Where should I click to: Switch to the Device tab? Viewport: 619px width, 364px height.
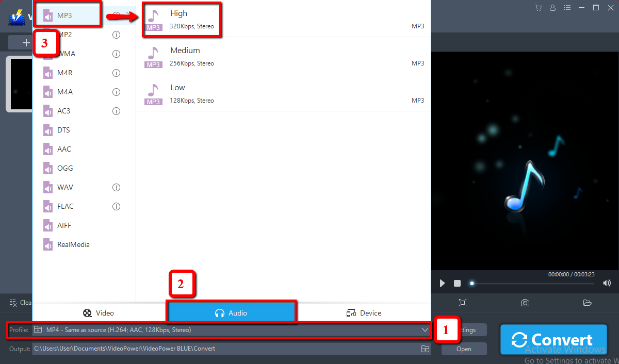(x=363, y=313)
